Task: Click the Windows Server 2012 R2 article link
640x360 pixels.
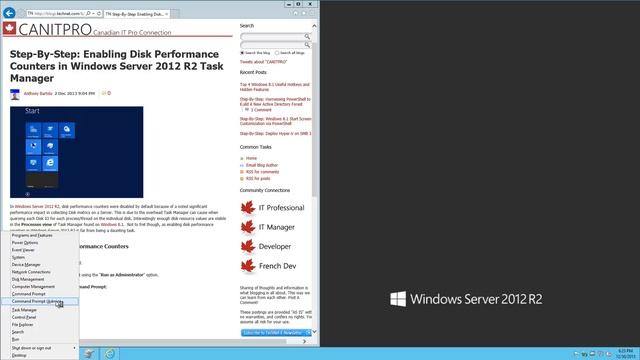Action: (x=37, y=207)
